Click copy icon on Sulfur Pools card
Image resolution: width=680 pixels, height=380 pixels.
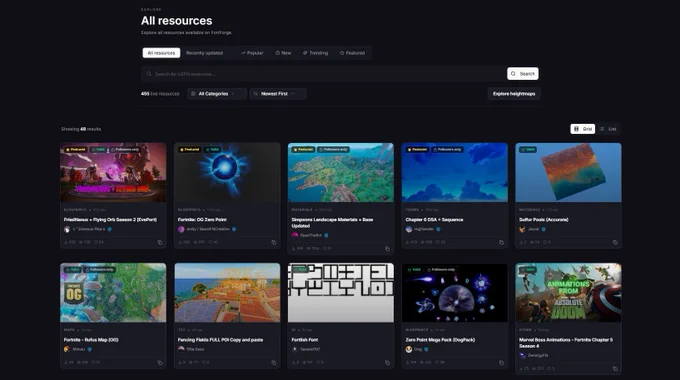point(615,242)
